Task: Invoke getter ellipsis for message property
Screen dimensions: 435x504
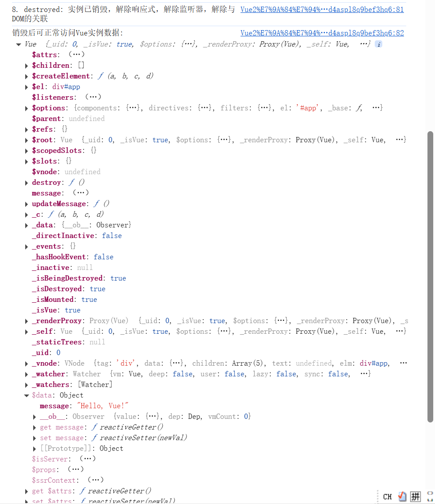Action: (81, 192)
